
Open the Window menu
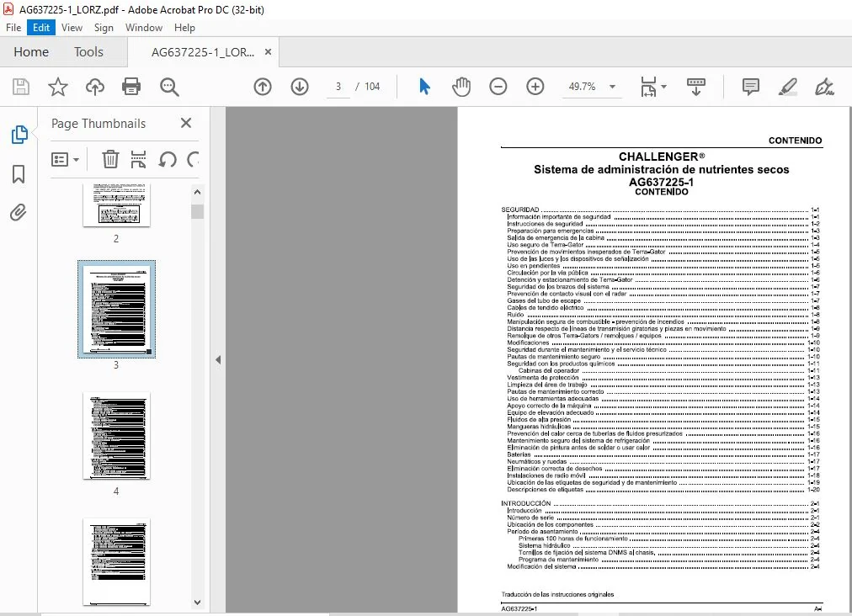(144, 28)
